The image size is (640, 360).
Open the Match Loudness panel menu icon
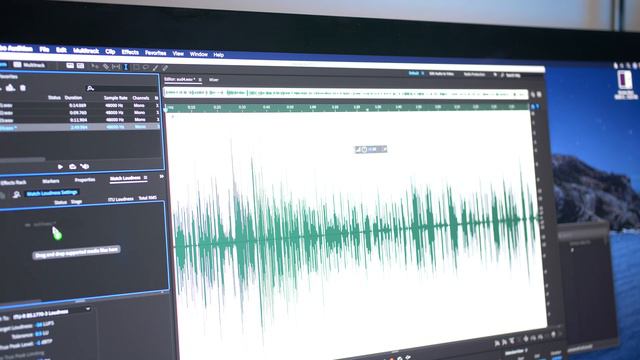(x=146, y=178)
